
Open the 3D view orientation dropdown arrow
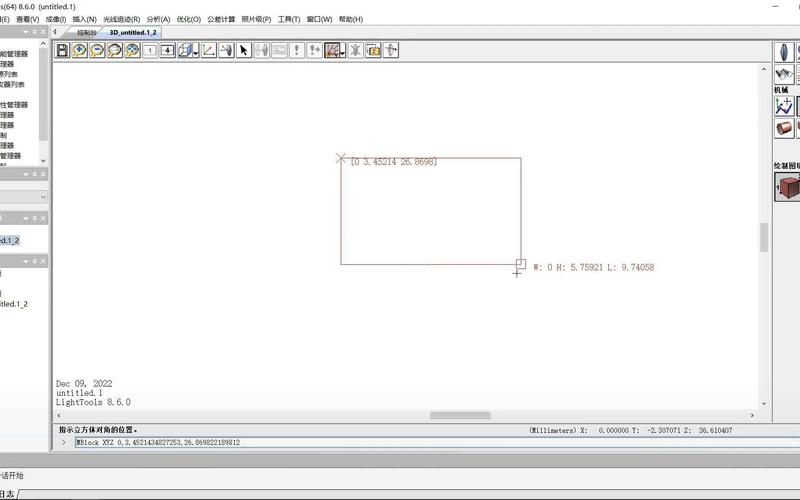(x=196, y=51)
